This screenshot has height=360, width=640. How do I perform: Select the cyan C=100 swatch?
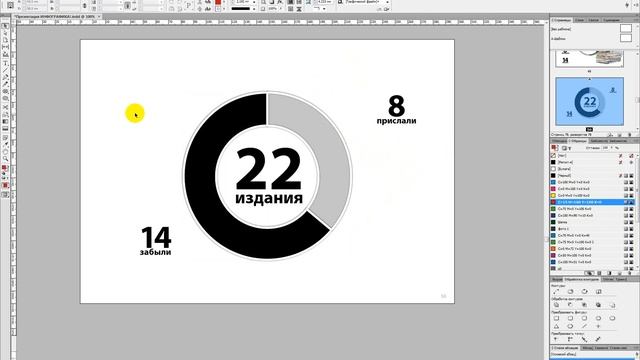(x=591, y=182)
